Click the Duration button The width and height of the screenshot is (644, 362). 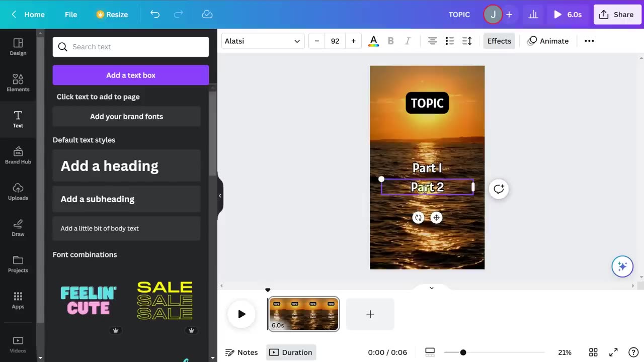coord(291,352)
